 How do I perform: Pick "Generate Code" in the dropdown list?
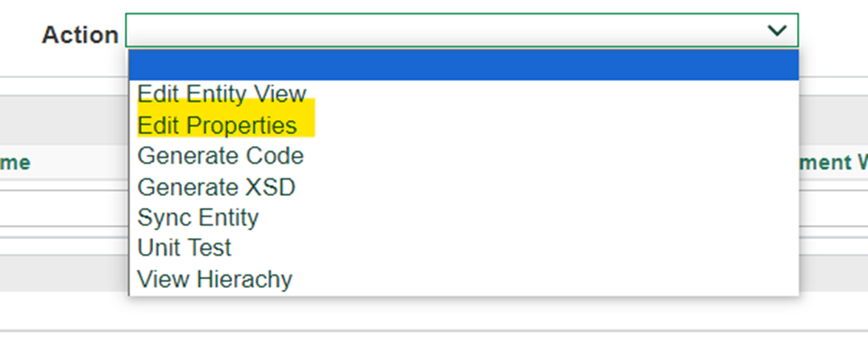tap(221, 156)
